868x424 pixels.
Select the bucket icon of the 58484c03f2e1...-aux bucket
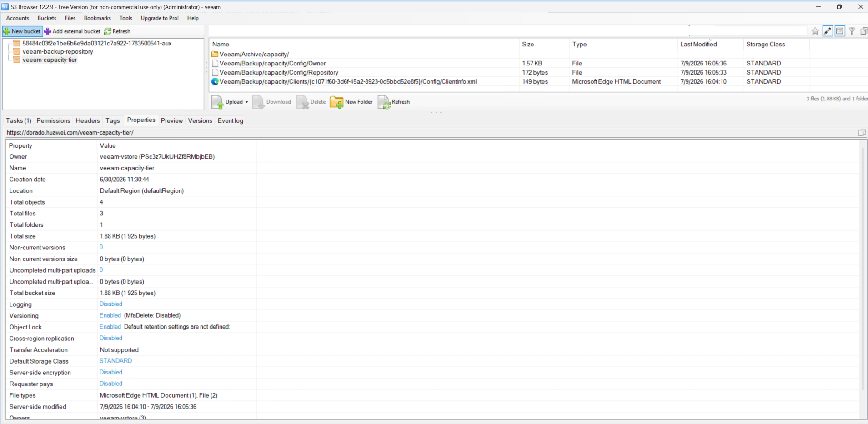click(x=17, y=43)
